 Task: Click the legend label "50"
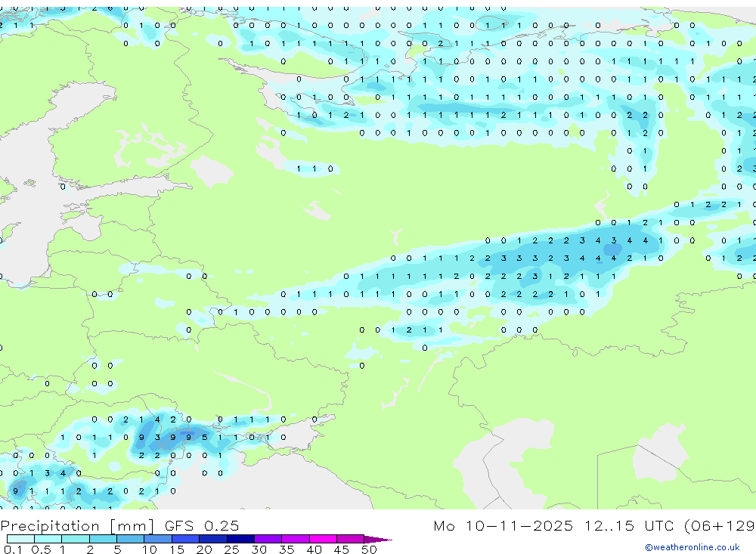coord(369,549)
